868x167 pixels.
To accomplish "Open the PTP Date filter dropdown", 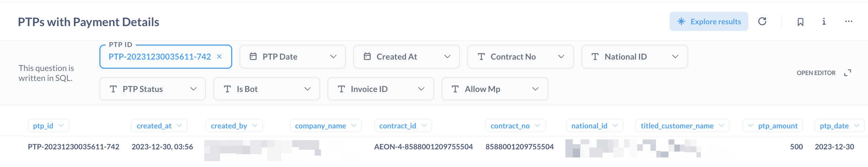I will point(292,57).
